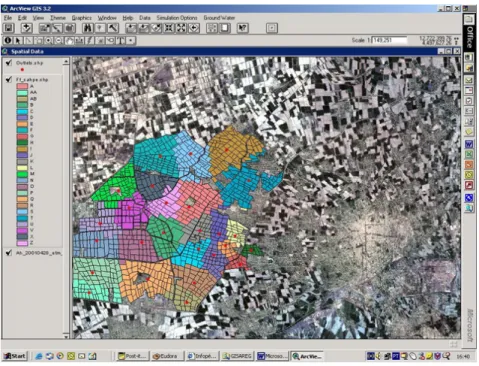Click the Excel icon in Office shortcut bar
Image resolution: width=479 pixels, height=366 pixels.
[469, 154]
